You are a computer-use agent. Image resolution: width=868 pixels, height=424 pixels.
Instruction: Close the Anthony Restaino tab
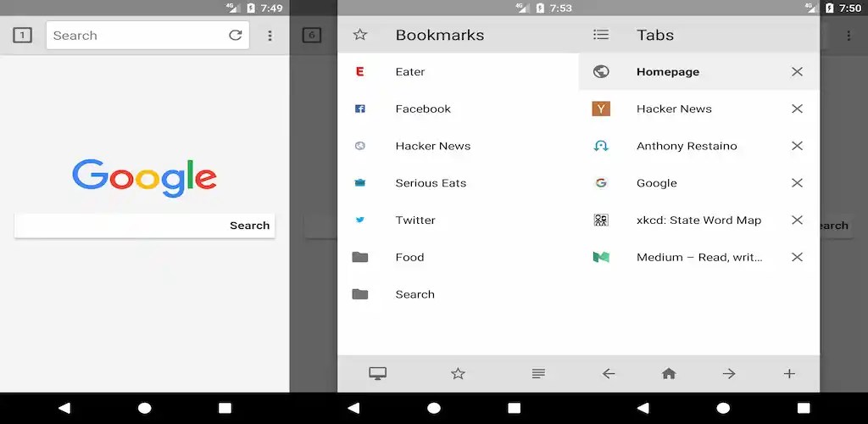(797, 146)
